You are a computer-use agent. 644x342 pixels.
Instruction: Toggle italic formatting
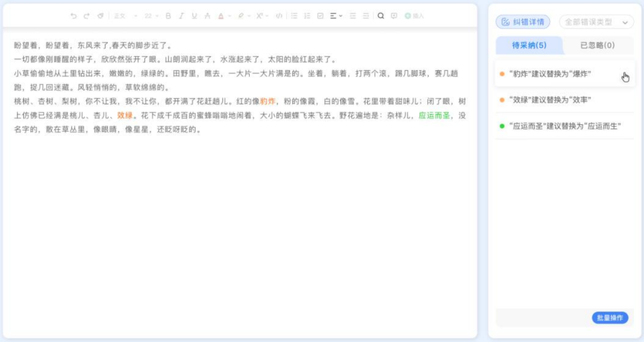(x=181, y=16)
